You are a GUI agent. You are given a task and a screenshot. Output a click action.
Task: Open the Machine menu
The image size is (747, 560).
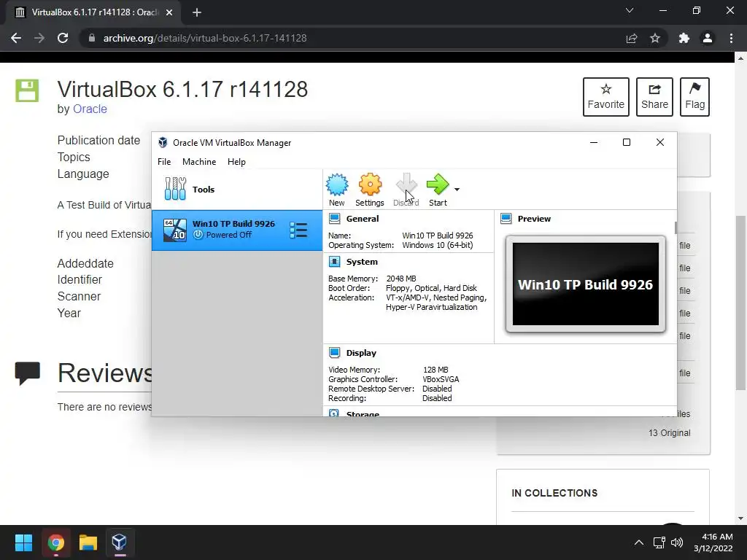199,162
